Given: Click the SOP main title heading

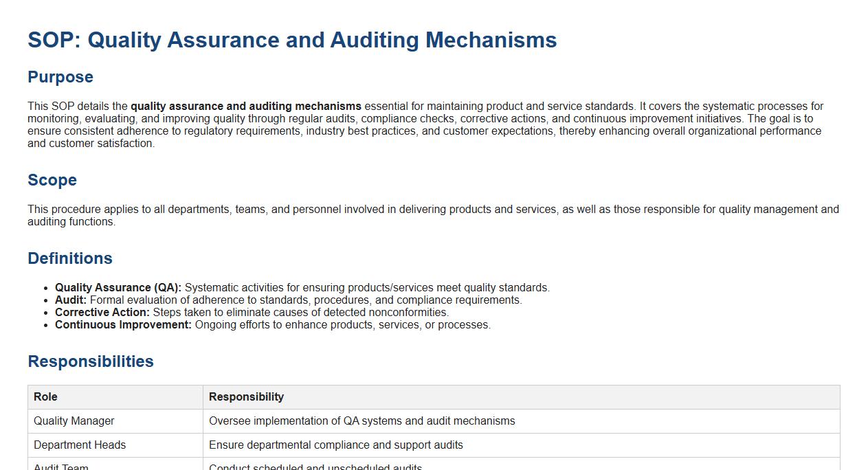Looking at the screenshot, I should tap(292, 40).
